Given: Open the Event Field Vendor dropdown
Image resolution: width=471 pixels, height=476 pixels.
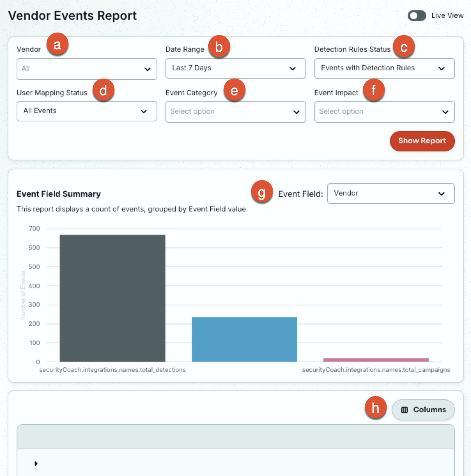Looking at the screenshot, I should coord(391,194).
